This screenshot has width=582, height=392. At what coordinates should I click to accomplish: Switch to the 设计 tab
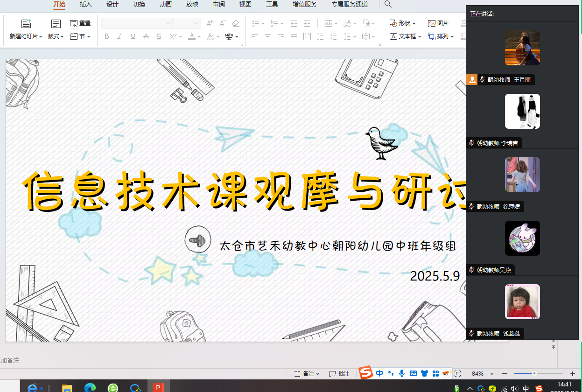[x=112, y=4]
